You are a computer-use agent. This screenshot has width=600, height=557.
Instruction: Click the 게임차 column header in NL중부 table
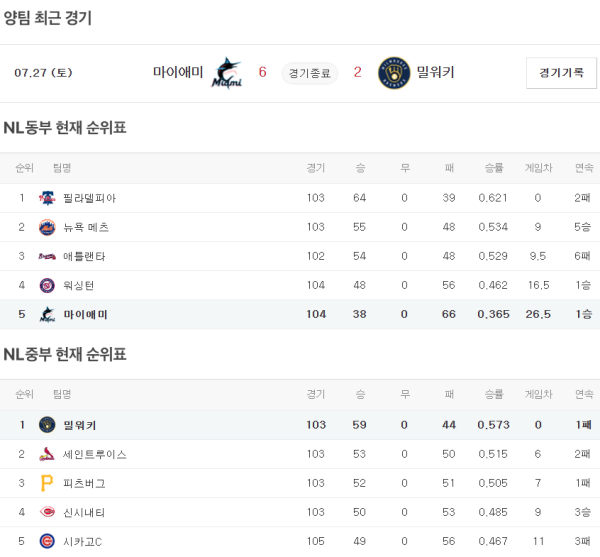pyautogui.click(x=538, y=395)
